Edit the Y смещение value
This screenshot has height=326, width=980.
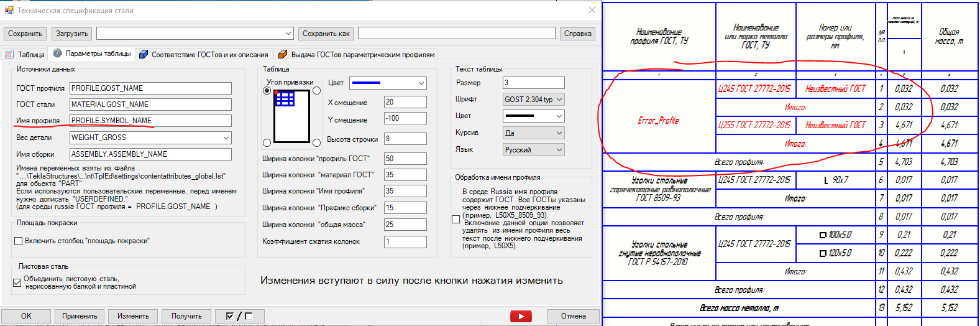point(405,118)
